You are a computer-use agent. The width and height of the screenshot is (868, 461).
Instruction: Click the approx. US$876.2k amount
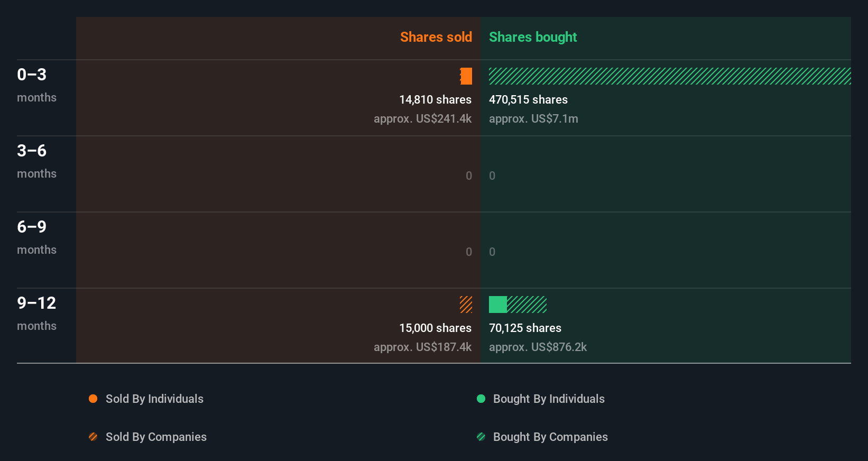pyautogui.click(x=538, y=347)
